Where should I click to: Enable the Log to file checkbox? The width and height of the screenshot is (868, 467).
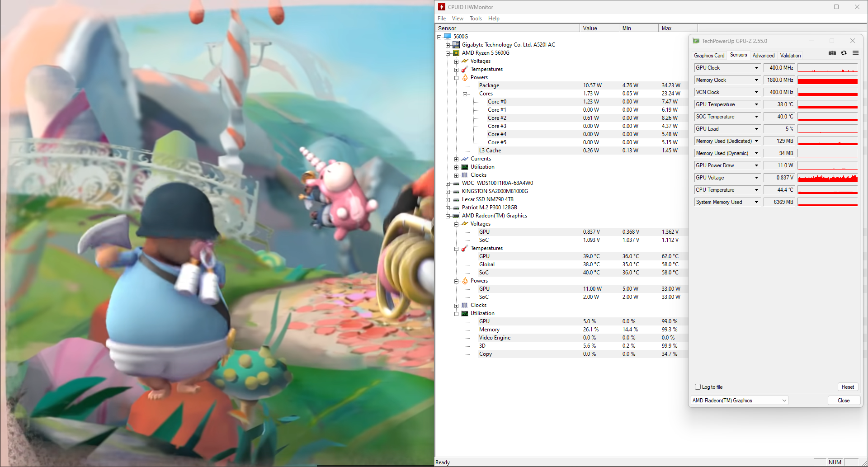[698, 387]
